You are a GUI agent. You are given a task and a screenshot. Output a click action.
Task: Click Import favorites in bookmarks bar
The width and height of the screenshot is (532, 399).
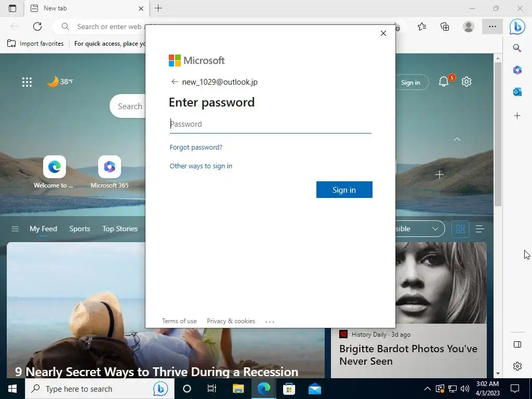point(35,44)
